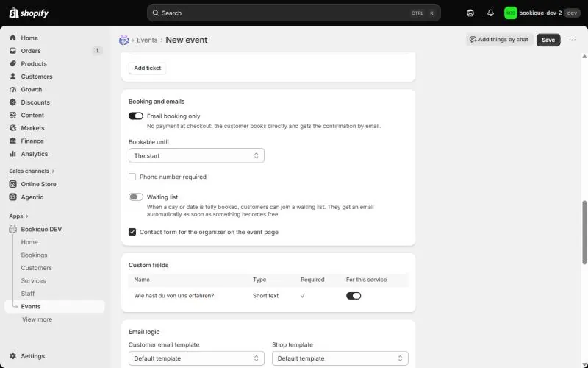Click the 'Short text' type cell
The height and width of the screenshot is (368, 588).
pos(265,296)
